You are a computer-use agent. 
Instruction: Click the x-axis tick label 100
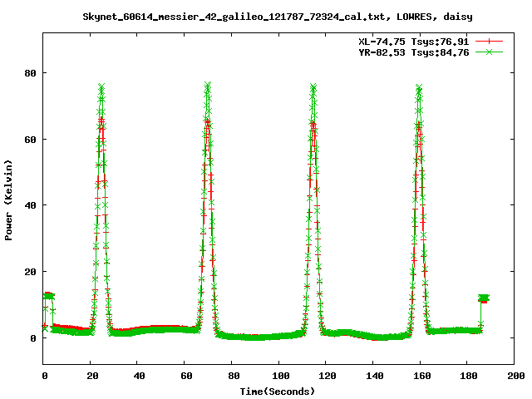[280, 376]
